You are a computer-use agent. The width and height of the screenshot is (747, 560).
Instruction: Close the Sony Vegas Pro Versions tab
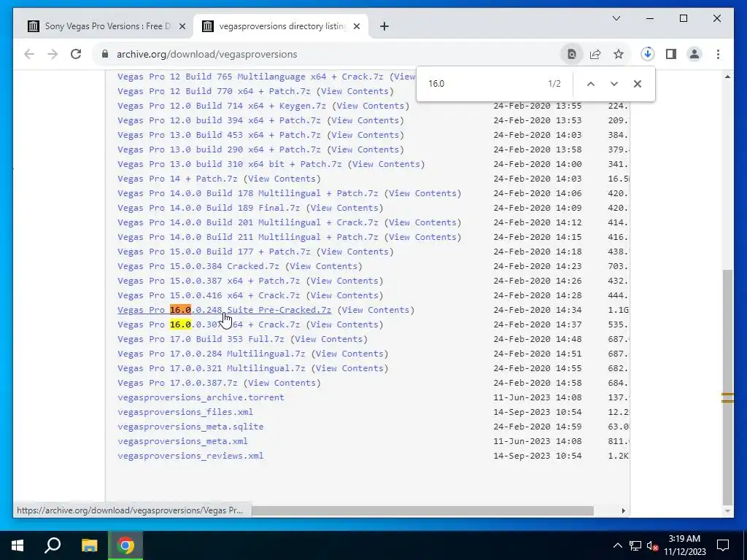pyautogui.click(x=182, y=26)
